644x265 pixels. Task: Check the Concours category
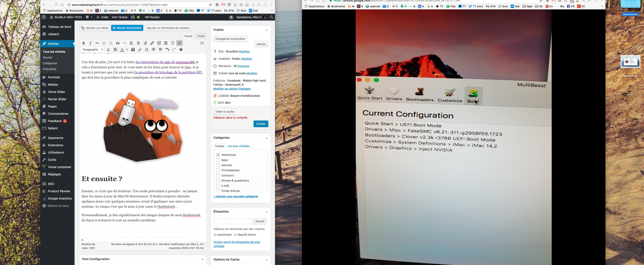(218, 175)
